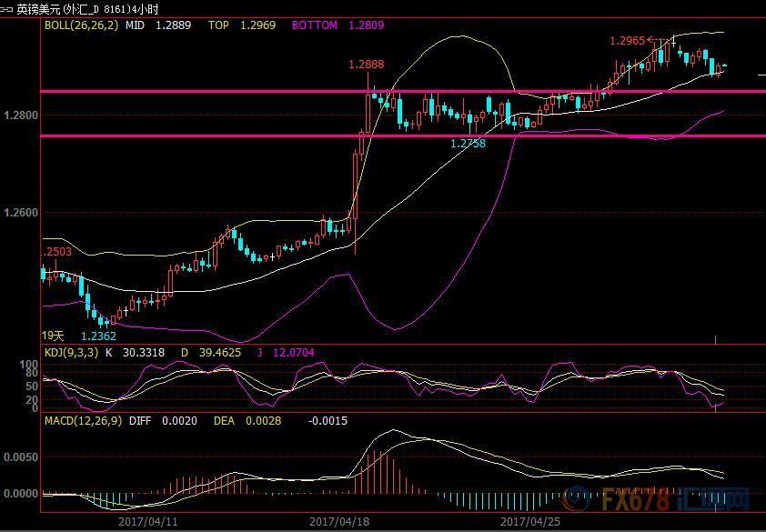766x532 pixels.
Task: Select the BOLL(26,26,2) indicator label
Action: [82, 25]
